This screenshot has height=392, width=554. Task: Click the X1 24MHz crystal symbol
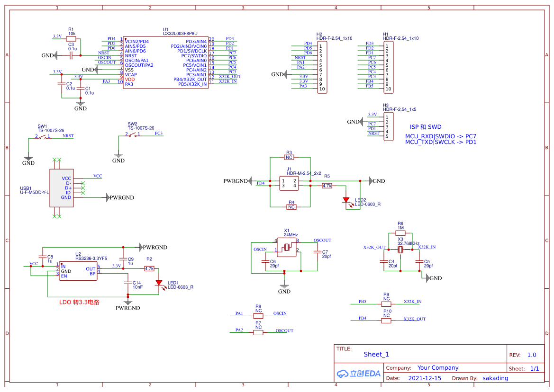coord(287,247)
